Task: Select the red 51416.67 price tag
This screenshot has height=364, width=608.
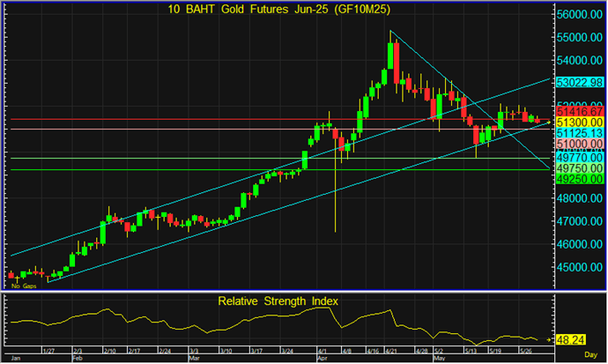Action: (578, 112)
